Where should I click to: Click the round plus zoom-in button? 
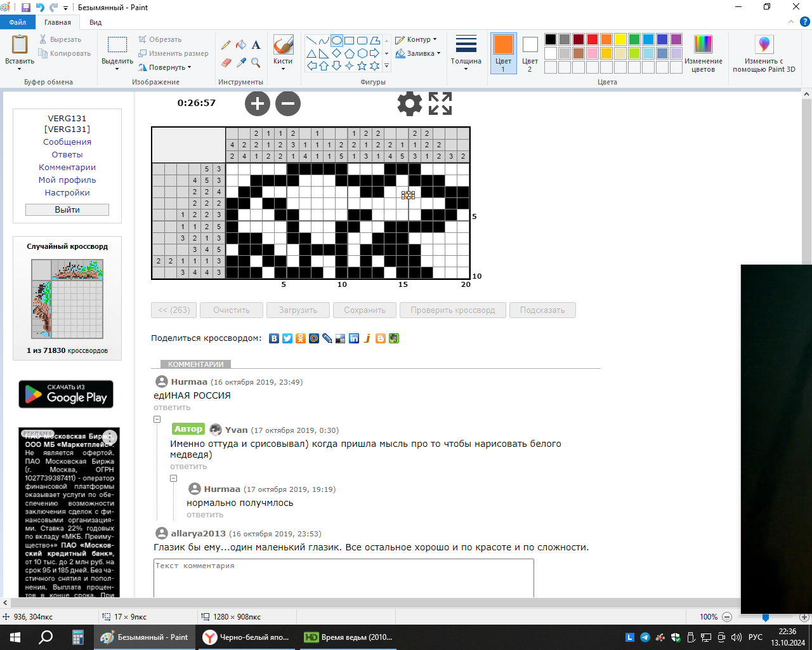[x=258, y=103]
